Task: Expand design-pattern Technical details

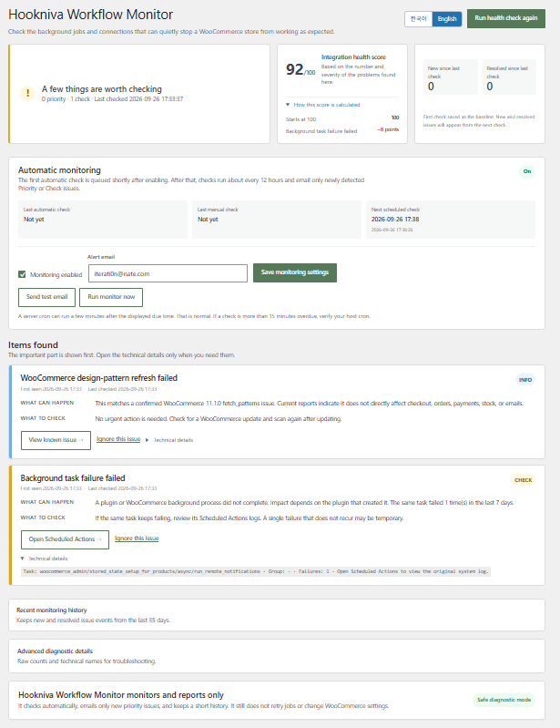Action: [x=169, y=440]
